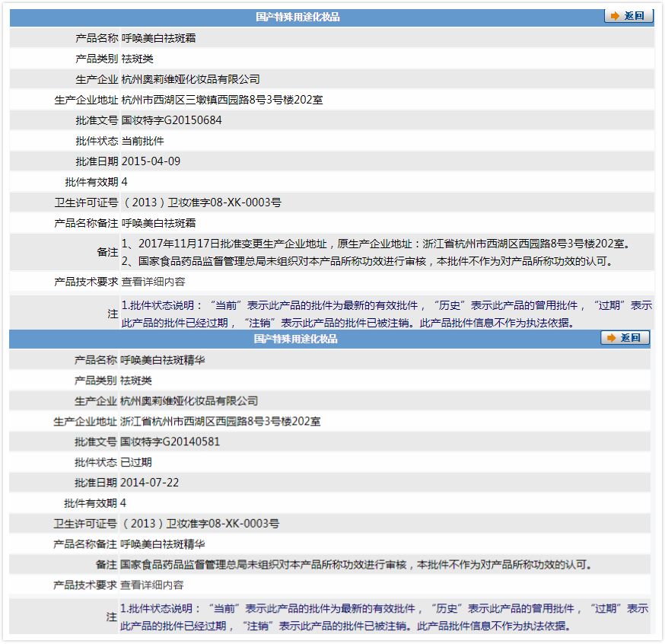665x644 pixels.
Task: Click the remark line starting 1、2017年11月17日
Action: (376, 244)
